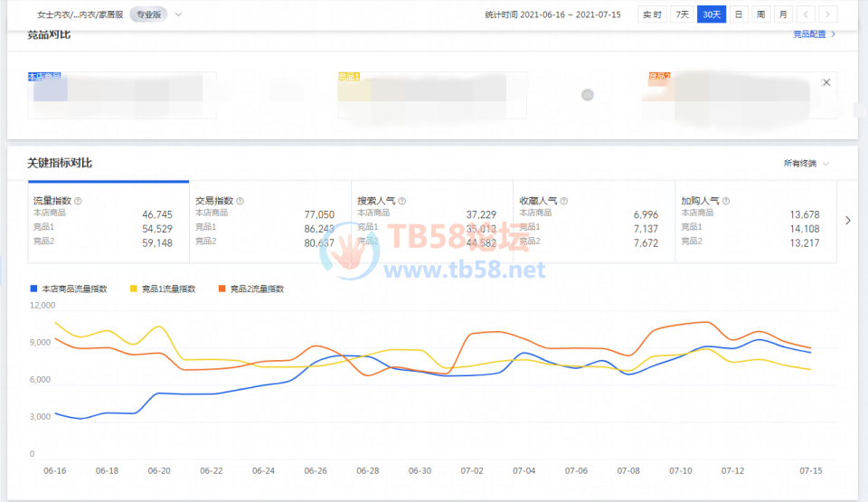Screen dimensions: 868x502
Task: Select the 本店商品 product card
Action: (122, 95)
